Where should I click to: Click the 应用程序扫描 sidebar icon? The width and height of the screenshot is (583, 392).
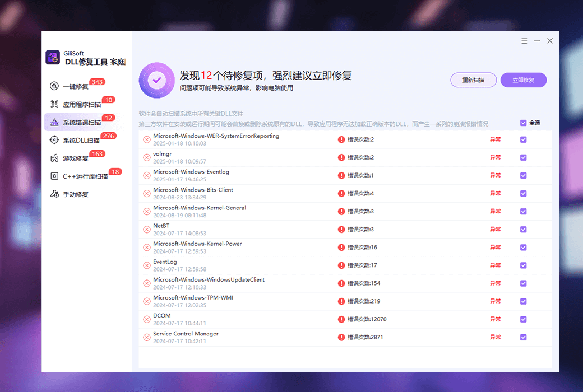pyautogui.click(x=54, y=104)
